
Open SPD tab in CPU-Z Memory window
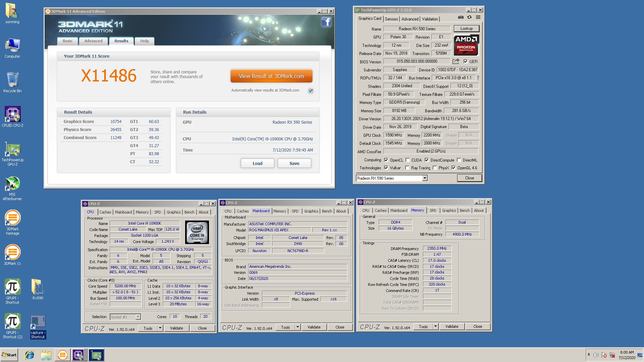pos(433,210)
